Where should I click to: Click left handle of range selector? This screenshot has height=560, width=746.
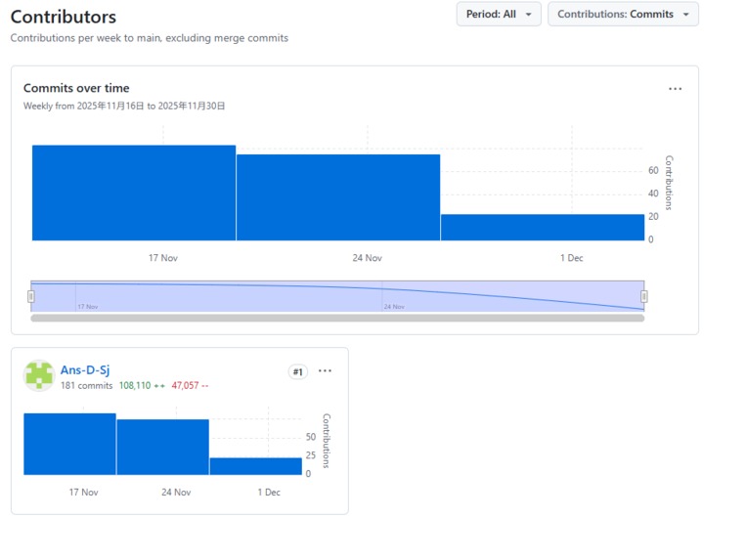pyautogui.click(x=31, y=297)
